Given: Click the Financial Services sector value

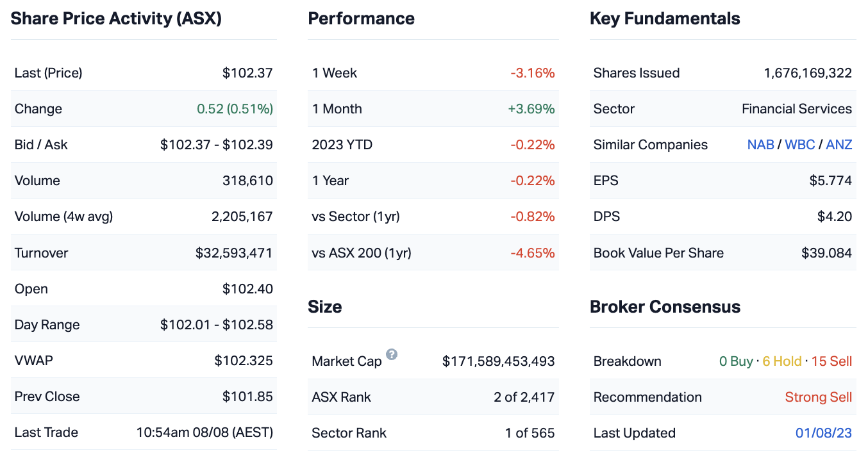Looking at the screenshot, I should pyautogui.click(x=796, y=109).
